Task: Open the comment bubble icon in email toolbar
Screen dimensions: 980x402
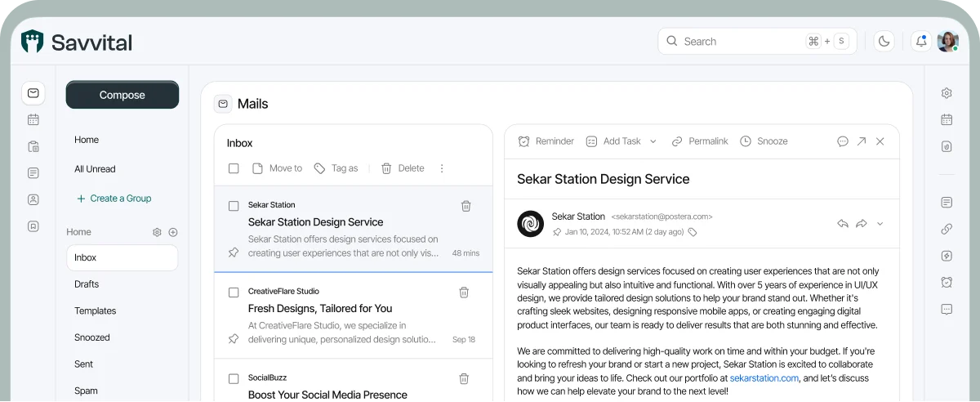Action: (843, 141)
